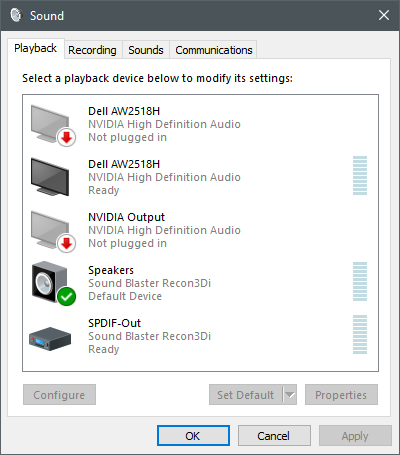Click the Configure button
Image resolution: width=400 pixels, height=455 pixels.
point(59,395)
